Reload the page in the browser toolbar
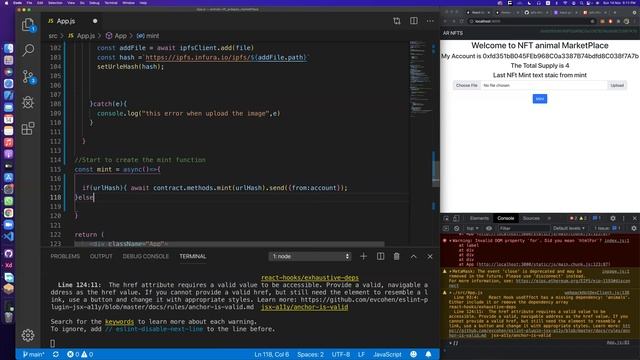This screenshot has width=640, height=360. point(462,21)
